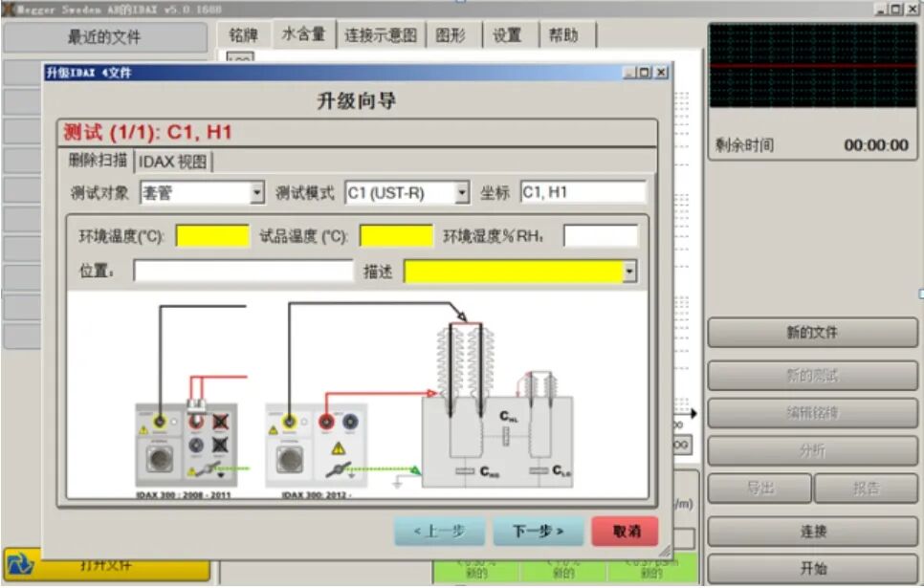Click the 坐标 field showing C1, H1

[x=583, y=192]
